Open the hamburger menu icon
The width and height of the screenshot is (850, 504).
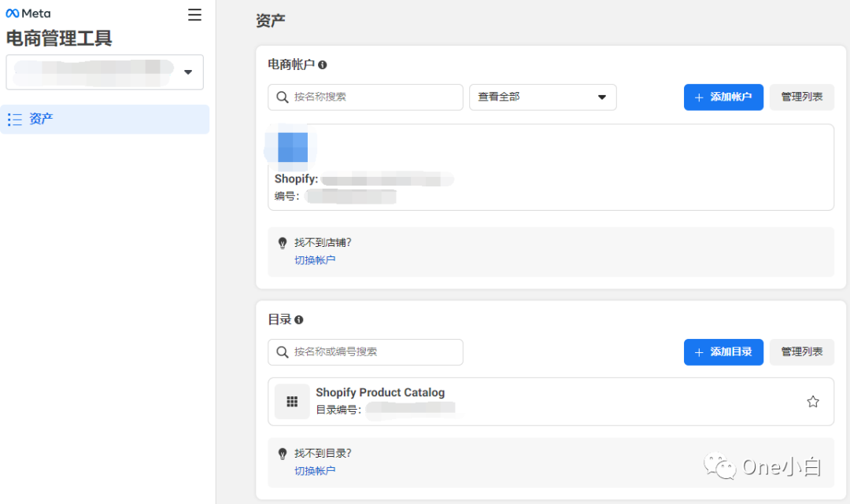click(x=194, y=13)
